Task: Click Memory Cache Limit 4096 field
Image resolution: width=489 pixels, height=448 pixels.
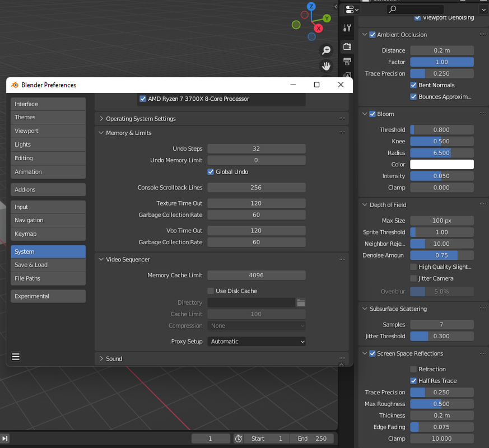Action: coord(257,276)
